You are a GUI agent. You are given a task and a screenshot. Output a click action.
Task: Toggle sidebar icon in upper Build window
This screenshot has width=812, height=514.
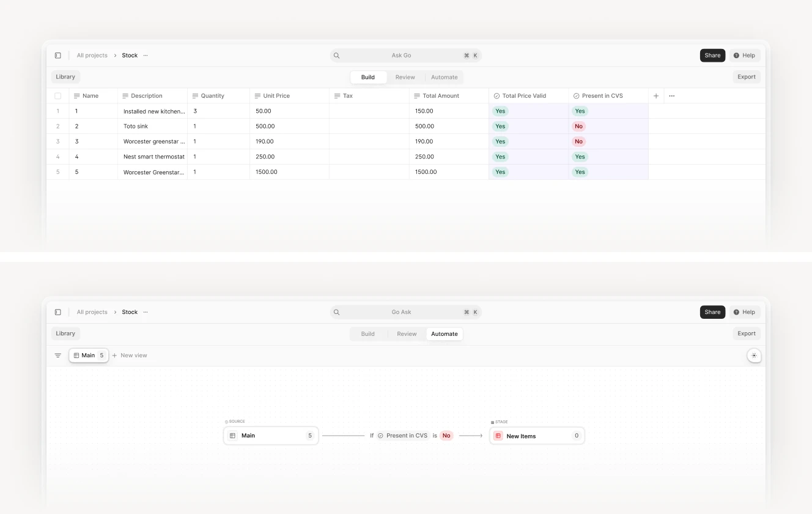pyautogui.click(x=58, y=55)
